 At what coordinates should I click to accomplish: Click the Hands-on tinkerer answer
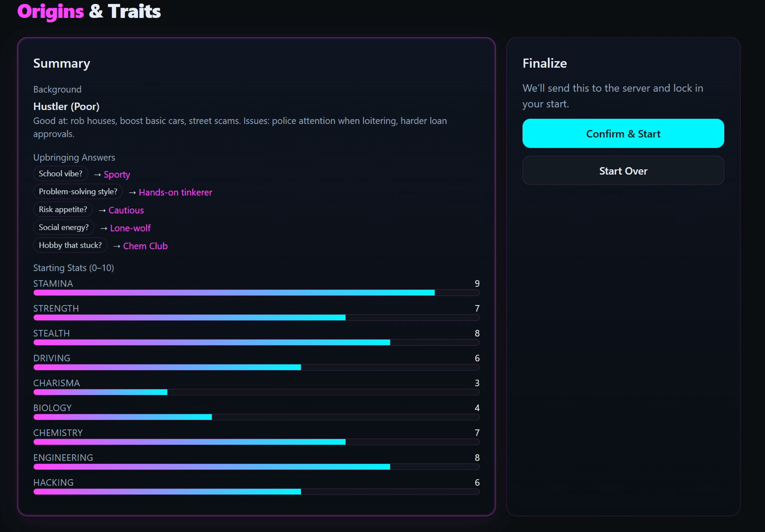coord(175,193)
